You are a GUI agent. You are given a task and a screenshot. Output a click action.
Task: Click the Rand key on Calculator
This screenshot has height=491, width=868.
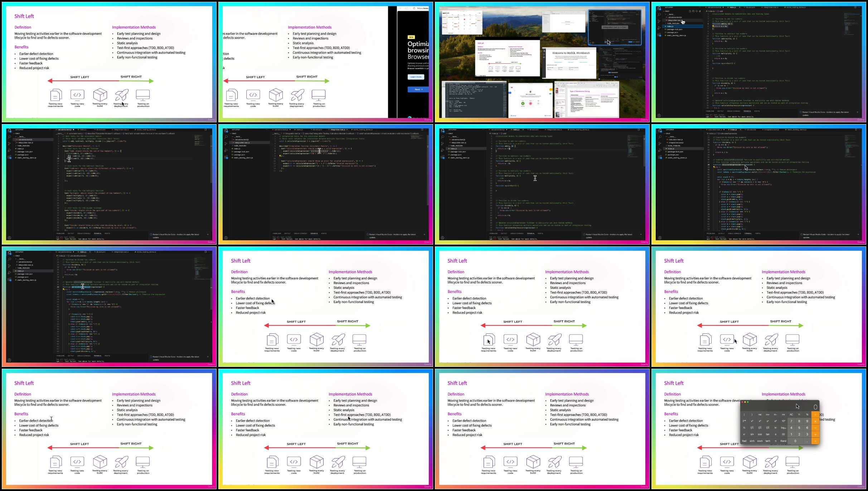click(x=784, y=441)
